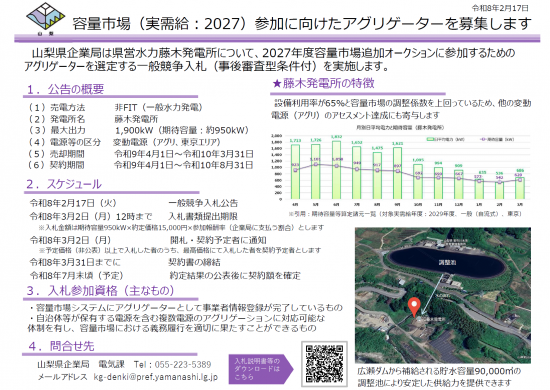This screenshot has width=550, height=390.
Task: Click the 4月 bar in the chart
Action: click(x=295, y=172)
